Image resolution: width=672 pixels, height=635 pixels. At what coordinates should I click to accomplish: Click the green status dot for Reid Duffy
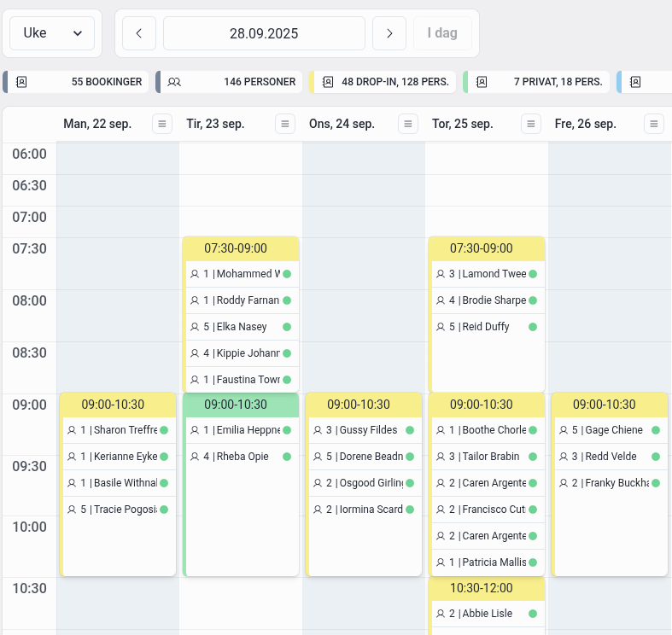[533, 327]
